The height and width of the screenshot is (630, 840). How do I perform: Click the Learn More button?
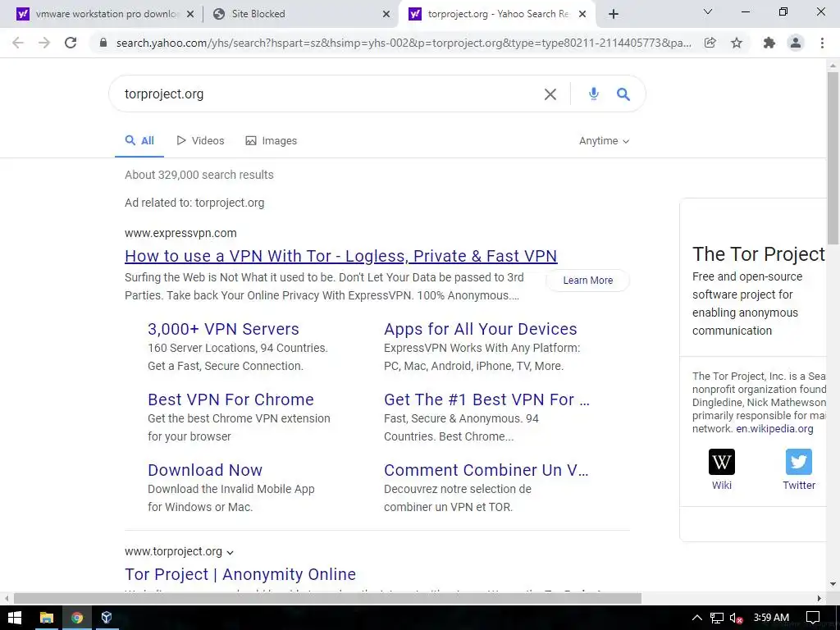587,281
